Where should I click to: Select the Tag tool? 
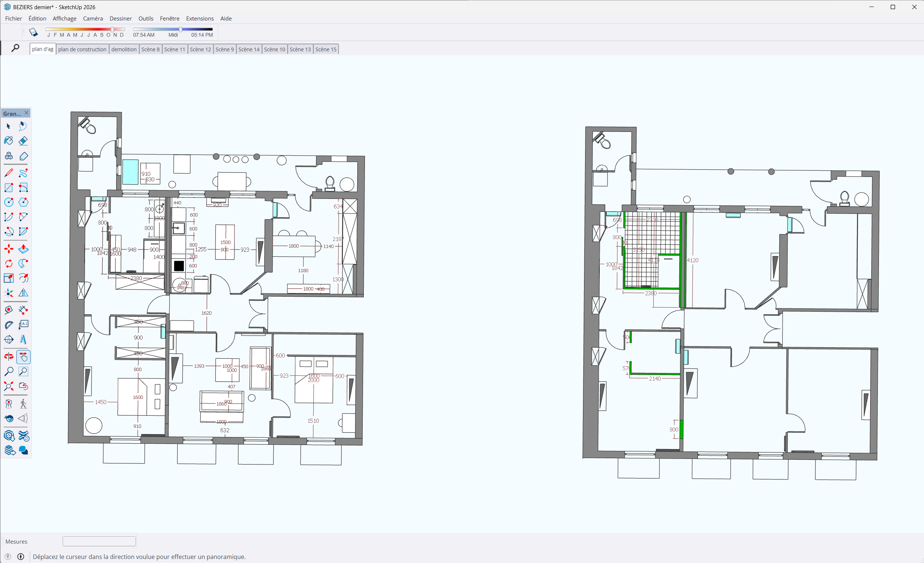[23, 156]
